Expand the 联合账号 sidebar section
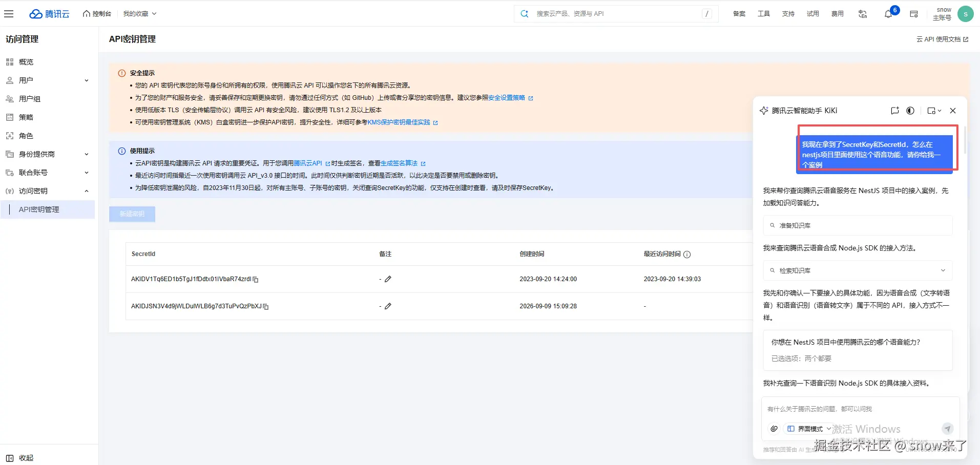This screenshot has height=465, width=980. 48,173
